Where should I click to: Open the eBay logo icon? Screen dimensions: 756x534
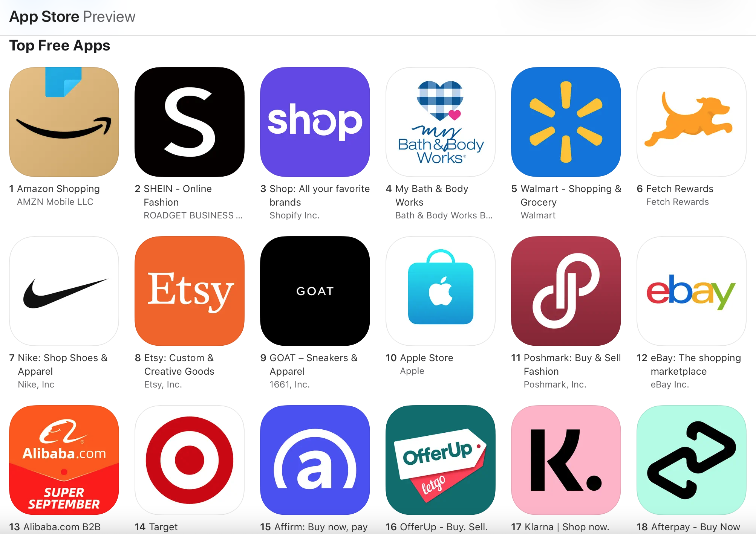tap(692, 291)
